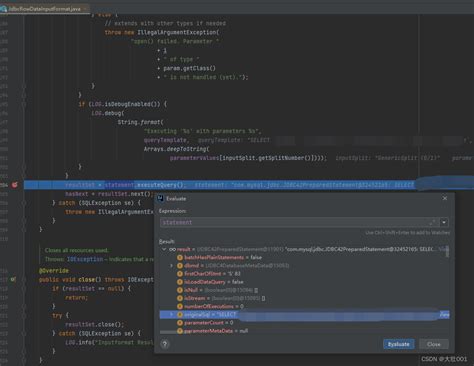Click the resultSet.close(); statement
This screenshot has height=366, width=474.
95,324
